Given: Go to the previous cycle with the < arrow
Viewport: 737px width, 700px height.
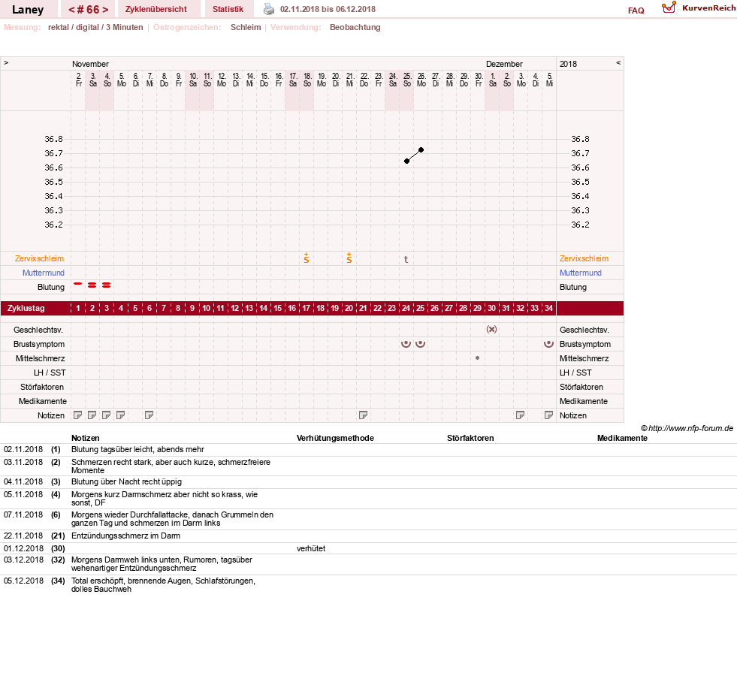Looking at the screenshot, I should click(72, 10).
